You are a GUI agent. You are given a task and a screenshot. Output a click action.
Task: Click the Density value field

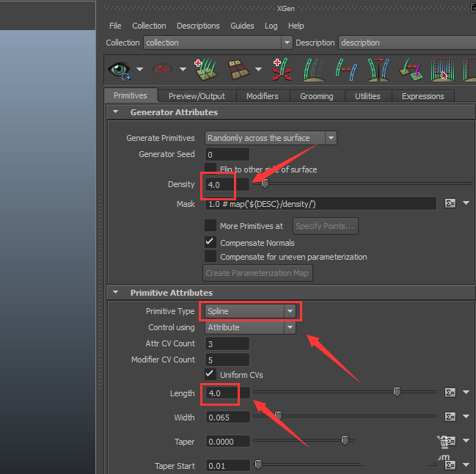click(x=227, y=184)
